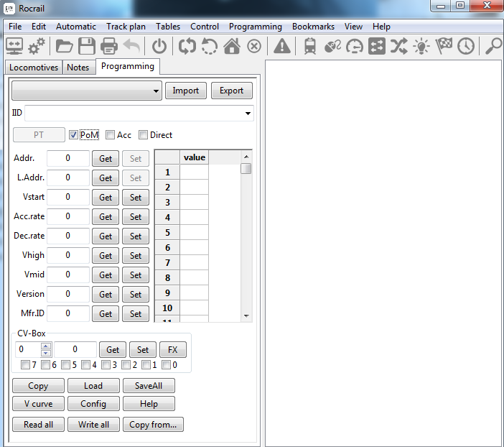Click the Load button
The width and height of the screenshot is (504, 447).
pyautogui.click(x=93, y=385)
